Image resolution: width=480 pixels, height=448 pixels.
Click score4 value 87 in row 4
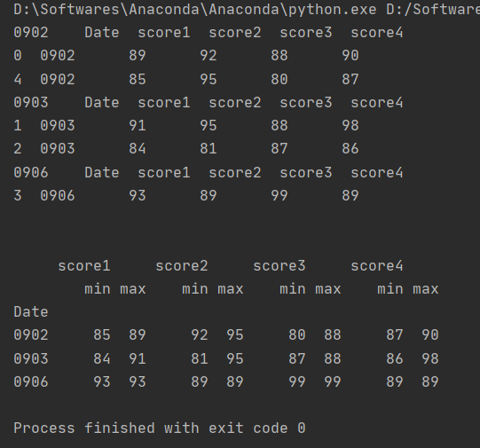pyautogui.click(x=350, y=79)
